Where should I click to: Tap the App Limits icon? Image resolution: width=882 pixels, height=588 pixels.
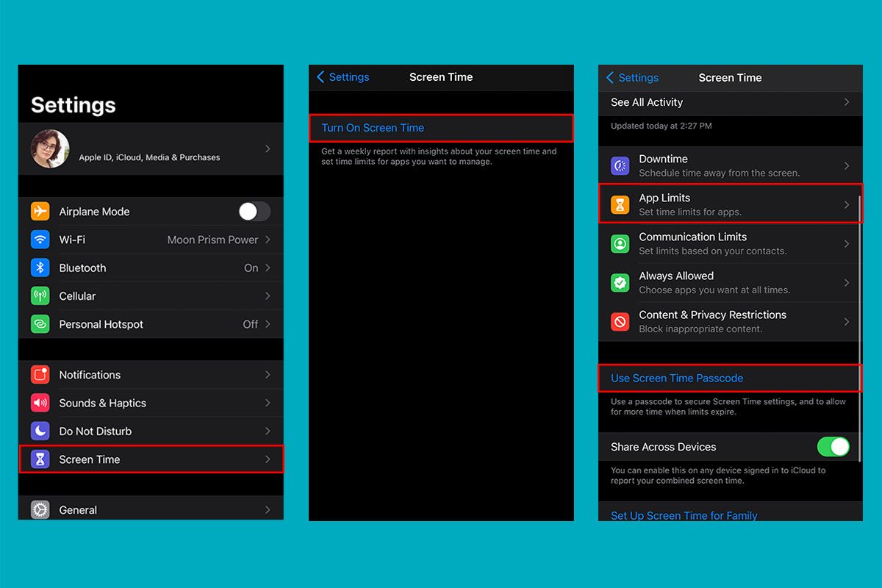point(620,204)
